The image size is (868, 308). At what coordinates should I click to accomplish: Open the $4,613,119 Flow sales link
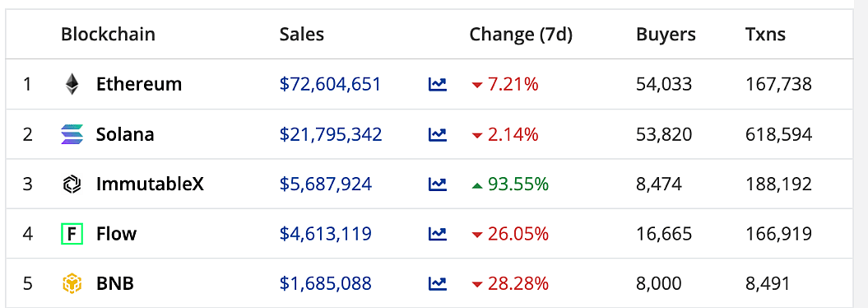point(326,234)
